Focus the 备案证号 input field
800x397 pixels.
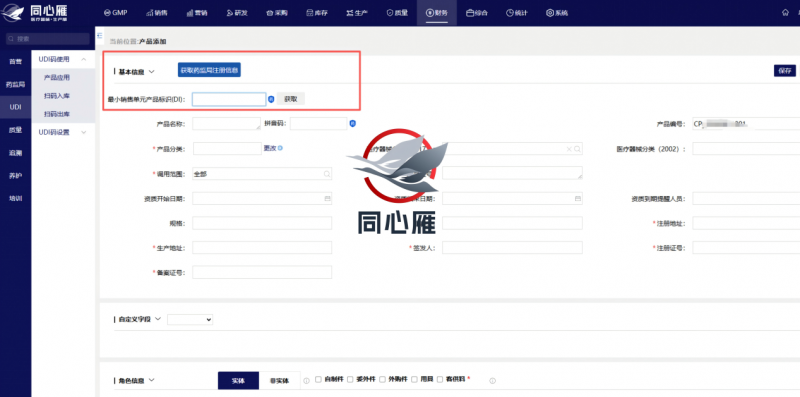(x=262, y=272)
